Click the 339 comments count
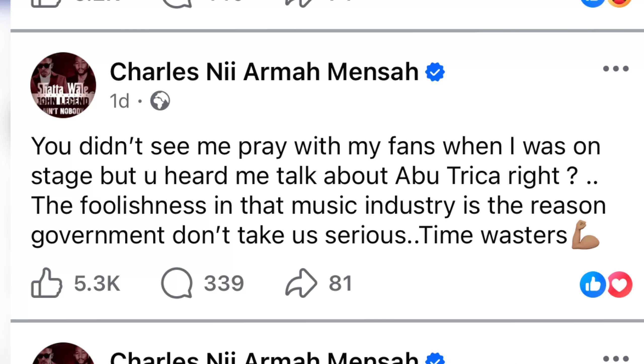Image resolution: width=644 pixels, height=364 pixels. [x=224, y=284]
